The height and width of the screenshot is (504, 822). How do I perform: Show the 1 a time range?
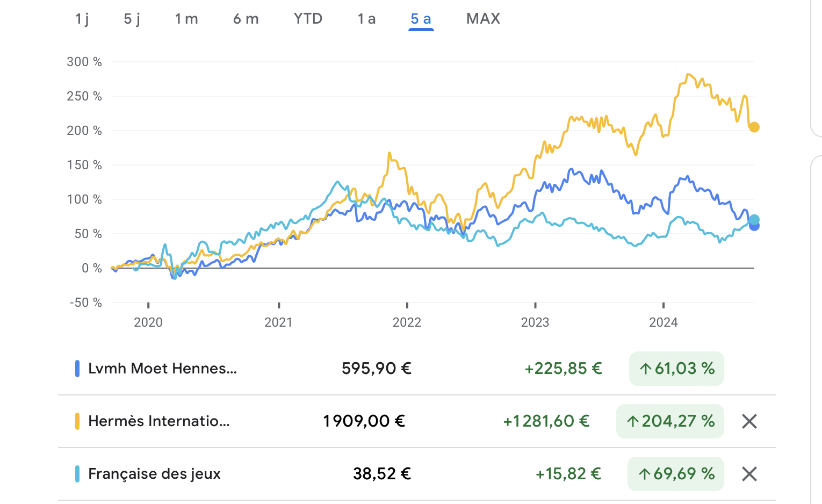[366, 19]
